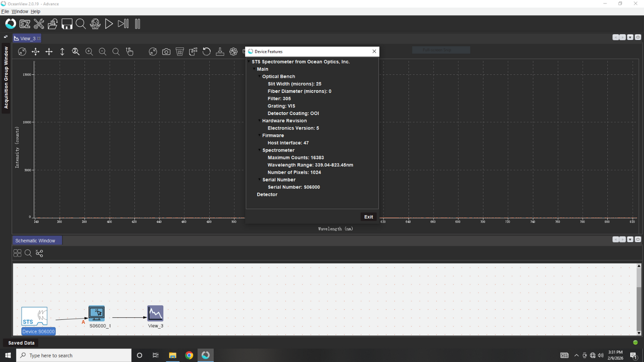
Task: Click the Saved Data status label
Action: pyautogui.click(x=21, y=343)
